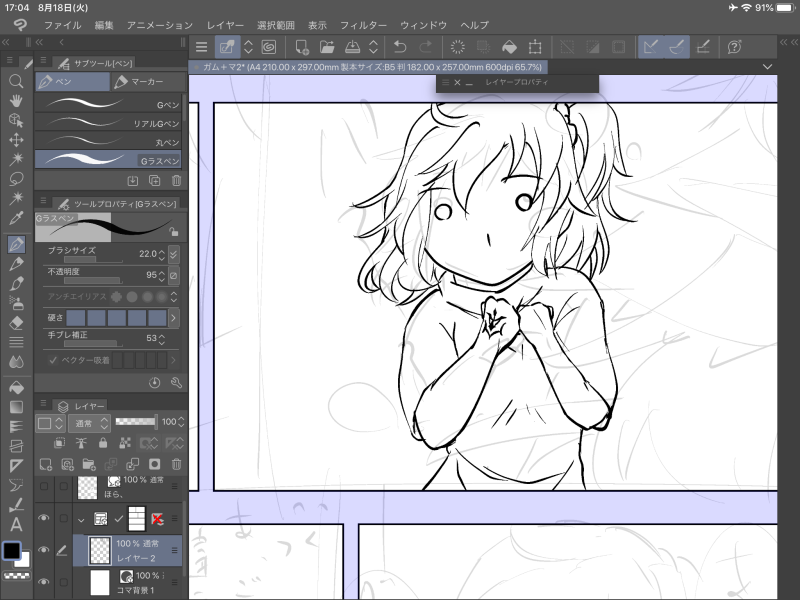Click the Open file folder icon
The width and height of the screenshot is (800, 600).
pos(327,47)
